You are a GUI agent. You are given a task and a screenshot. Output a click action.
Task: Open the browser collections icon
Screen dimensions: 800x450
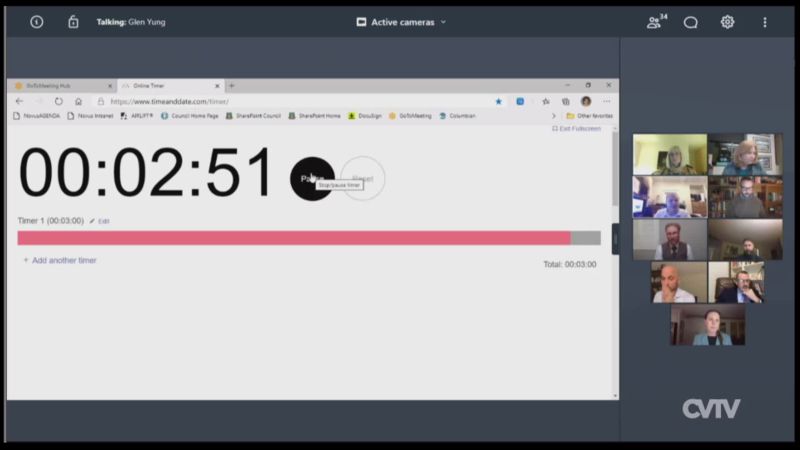[x=565, y=102]
